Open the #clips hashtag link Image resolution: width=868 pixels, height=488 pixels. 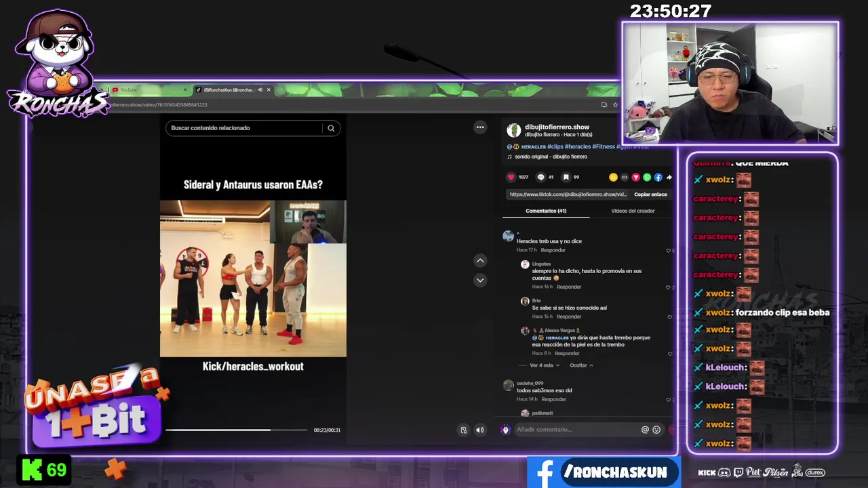(555, 146)
